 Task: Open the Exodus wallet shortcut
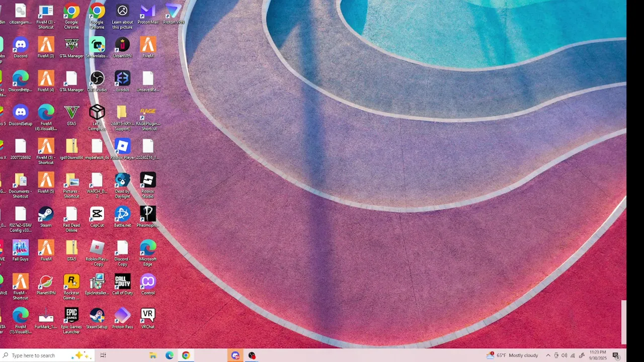click(x=122, y=82)
